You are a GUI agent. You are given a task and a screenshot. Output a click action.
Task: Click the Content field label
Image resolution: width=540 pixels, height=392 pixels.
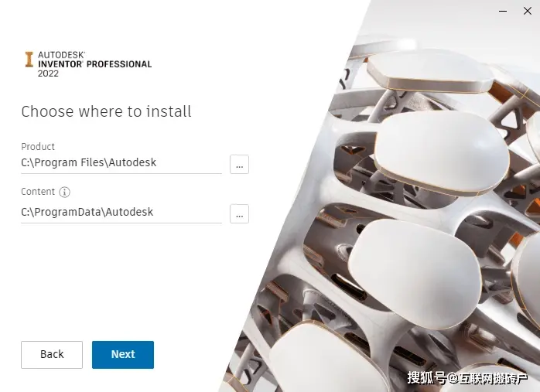[38, 192]
